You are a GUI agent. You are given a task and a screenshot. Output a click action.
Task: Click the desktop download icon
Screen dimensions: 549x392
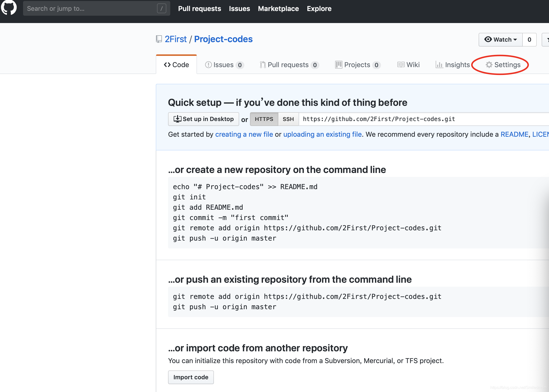pos(177,119)
